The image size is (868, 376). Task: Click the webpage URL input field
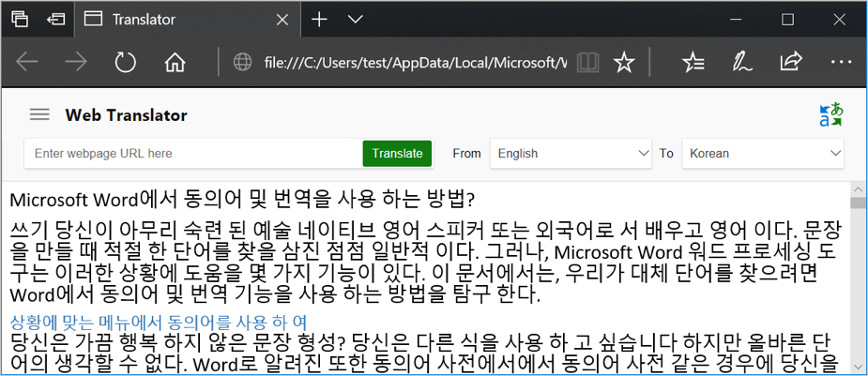192,154
